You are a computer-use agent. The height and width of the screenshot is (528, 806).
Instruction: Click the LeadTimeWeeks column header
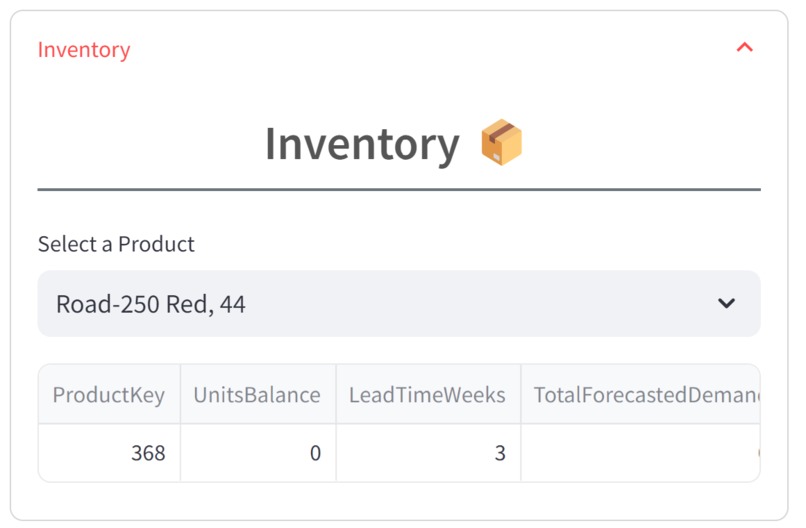tap(427, 395)
